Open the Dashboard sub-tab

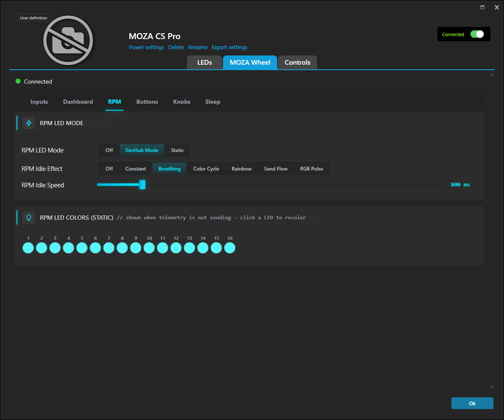tap(78, 102)
